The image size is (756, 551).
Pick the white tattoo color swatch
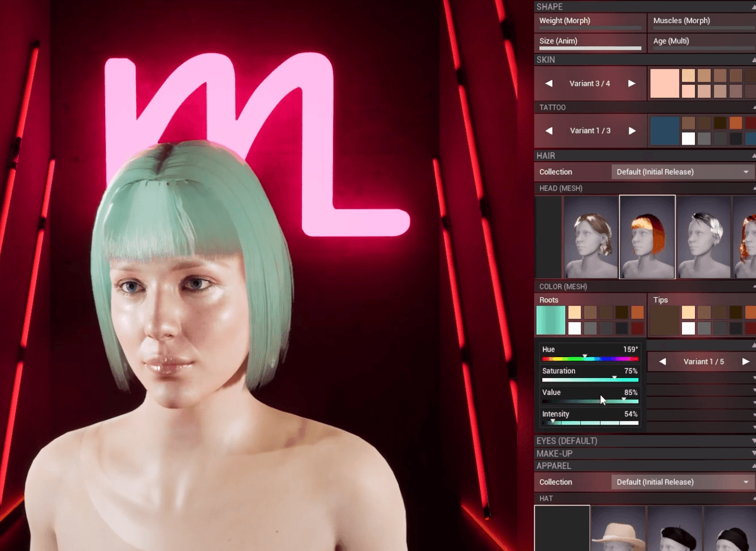[x=688, y=138]
